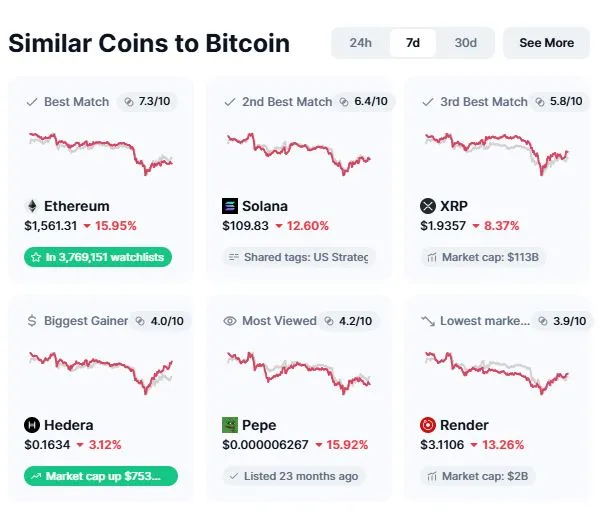Click the Pepe frog coin icon

pos(230,425)
